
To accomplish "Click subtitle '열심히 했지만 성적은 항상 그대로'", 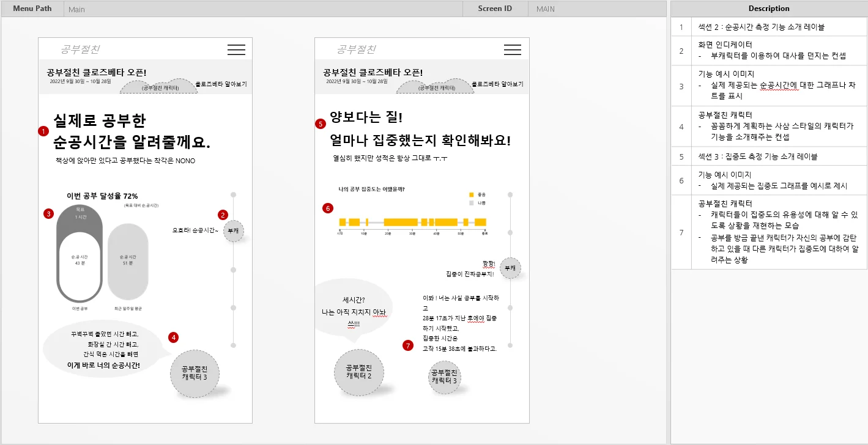I will click(390, 158).
